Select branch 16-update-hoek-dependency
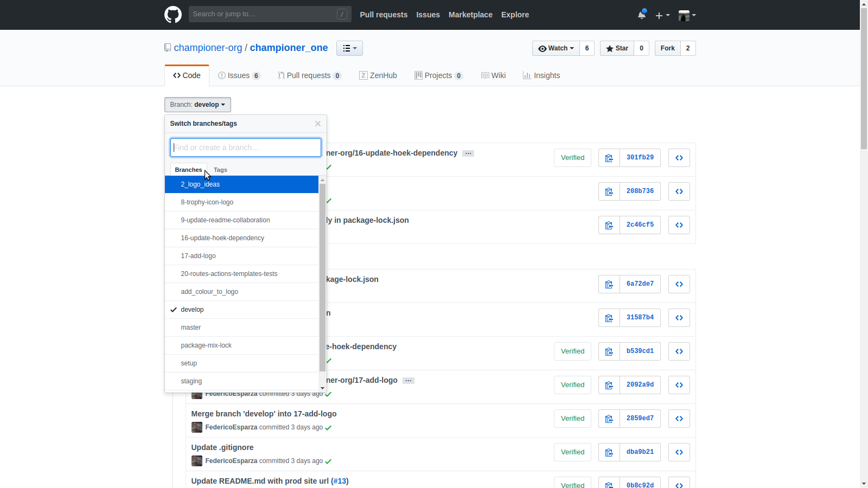This screenshot has width=868, height=488. pyautogui.click(x=241, y=238)
